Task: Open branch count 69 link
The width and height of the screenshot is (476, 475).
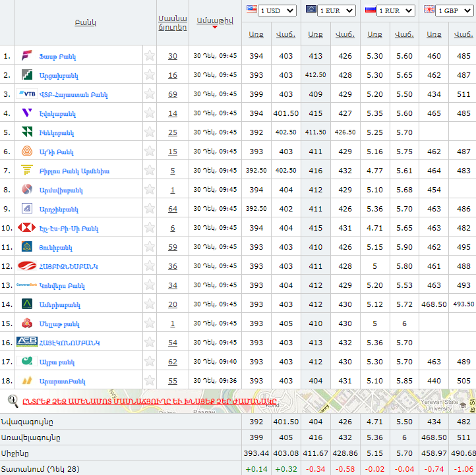Action: pos(173,94)
